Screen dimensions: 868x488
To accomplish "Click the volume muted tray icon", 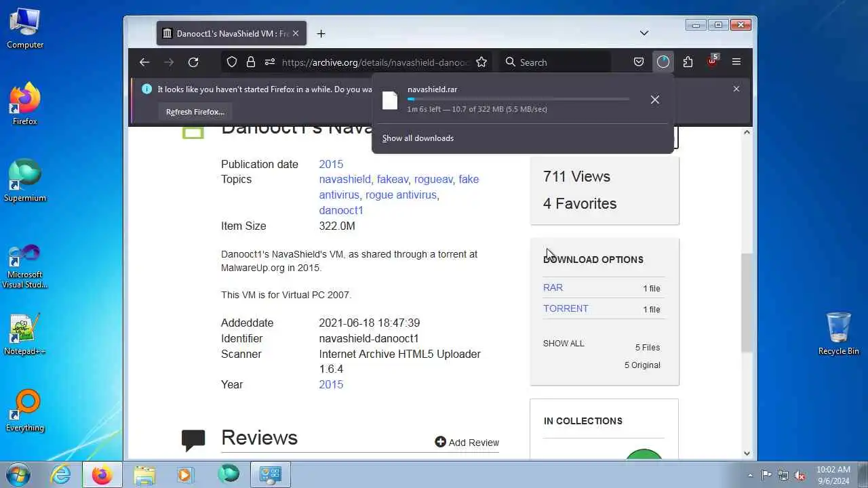I will click(800, 475).
